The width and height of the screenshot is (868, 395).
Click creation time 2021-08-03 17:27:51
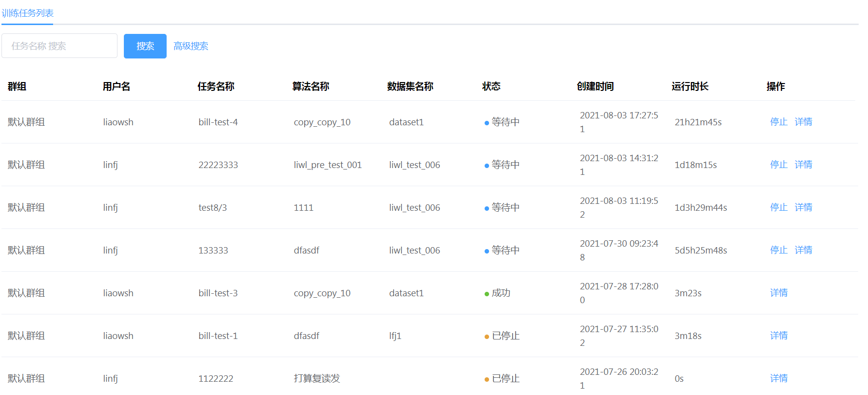(619, 122)
